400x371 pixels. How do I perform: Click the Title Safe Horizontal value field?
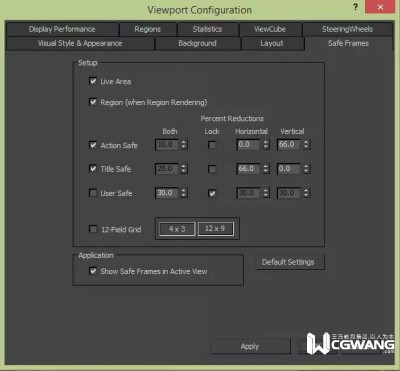tap(248, 169)
